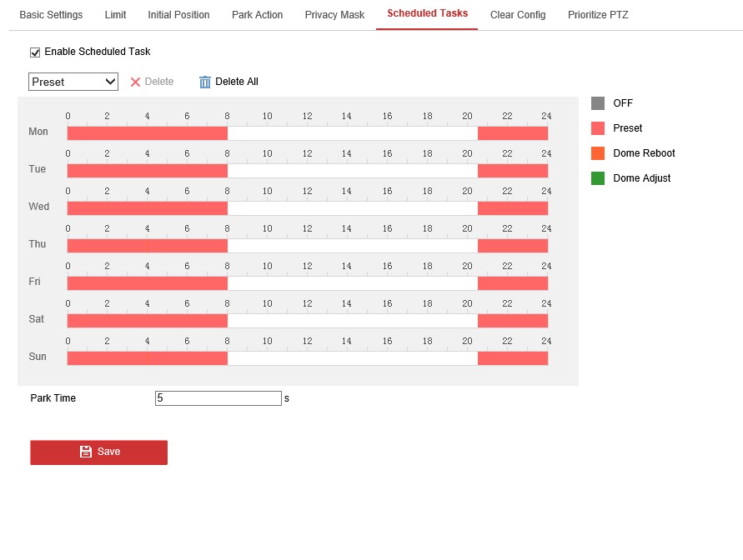Click the floppy disk icon on Save
This screenshot has height=560, width=743.
(x=85, y=452)
